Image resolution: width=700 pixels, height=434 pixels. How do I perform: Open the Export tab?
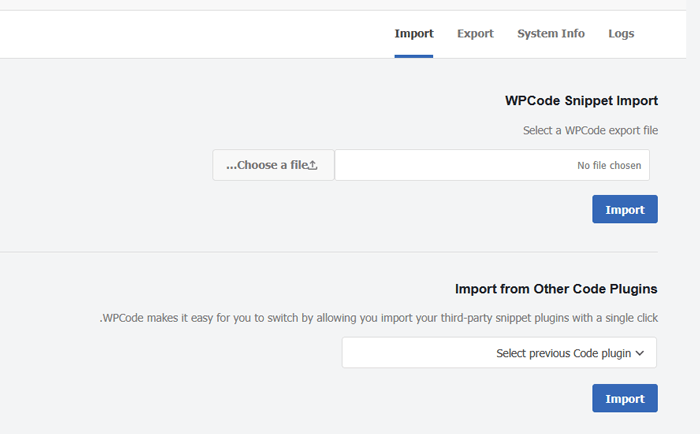coord(475,34)
